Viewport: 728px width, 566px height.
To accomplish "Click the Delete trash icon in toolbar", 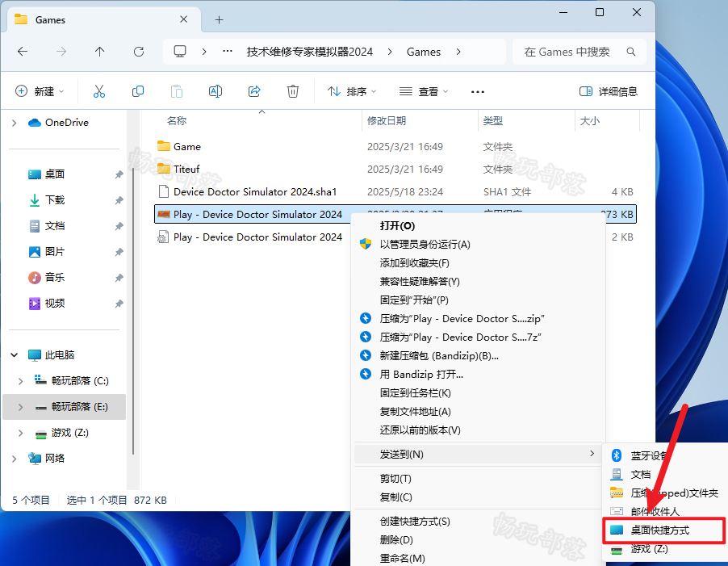I will click(293, 91).
